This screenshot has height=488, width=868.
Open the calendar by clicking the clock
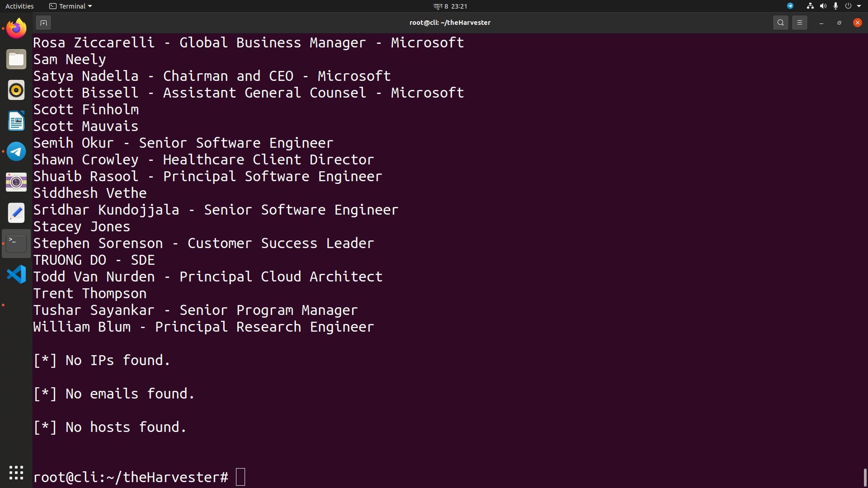[450, 6]
